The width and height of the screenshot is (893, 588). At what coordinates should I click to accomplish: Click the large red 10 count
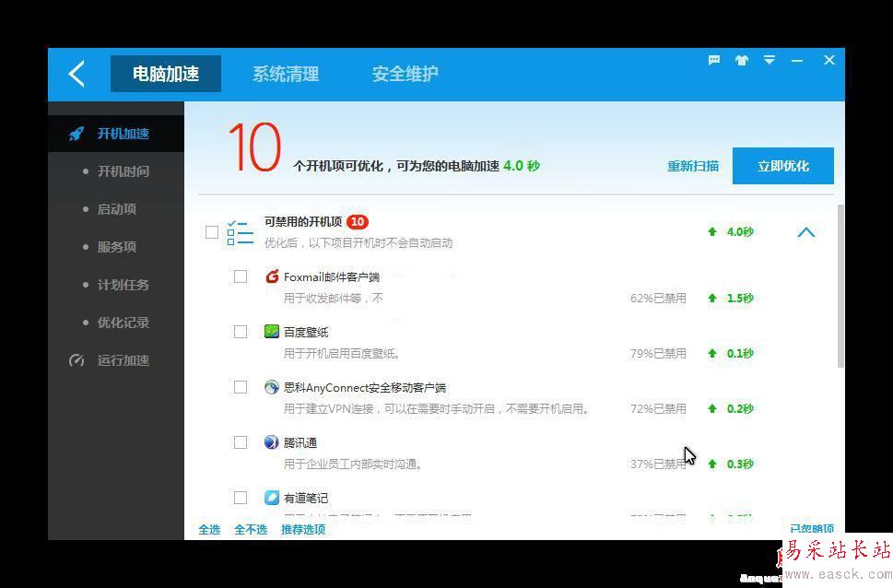pyautogui.click(x=254, y=147)
